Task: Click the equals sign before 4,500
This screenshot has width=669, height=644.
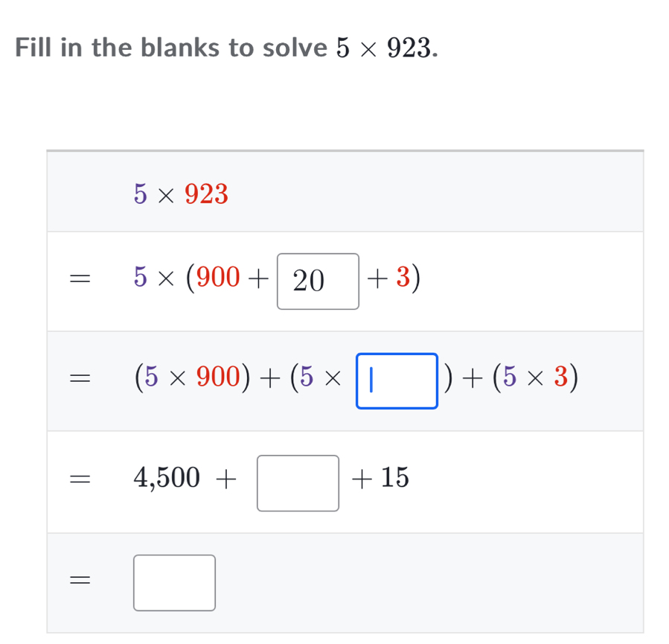Action: point(78,480)
